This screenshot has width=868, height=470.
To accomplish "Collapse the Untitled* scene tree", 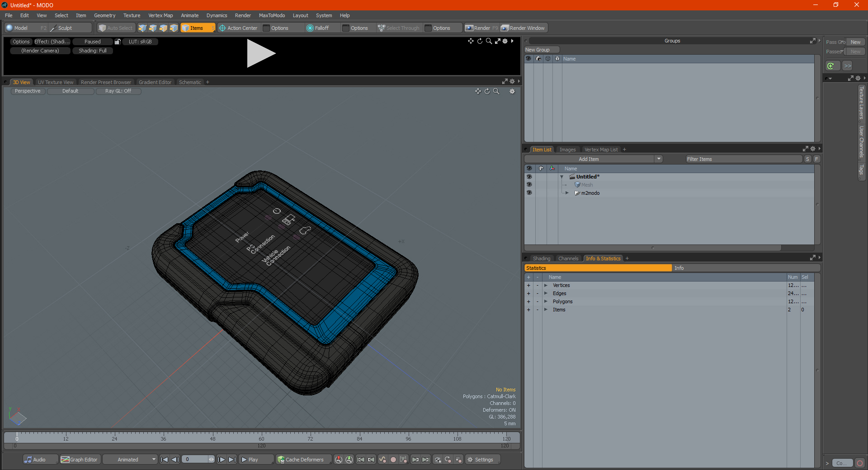I will 562,177.
